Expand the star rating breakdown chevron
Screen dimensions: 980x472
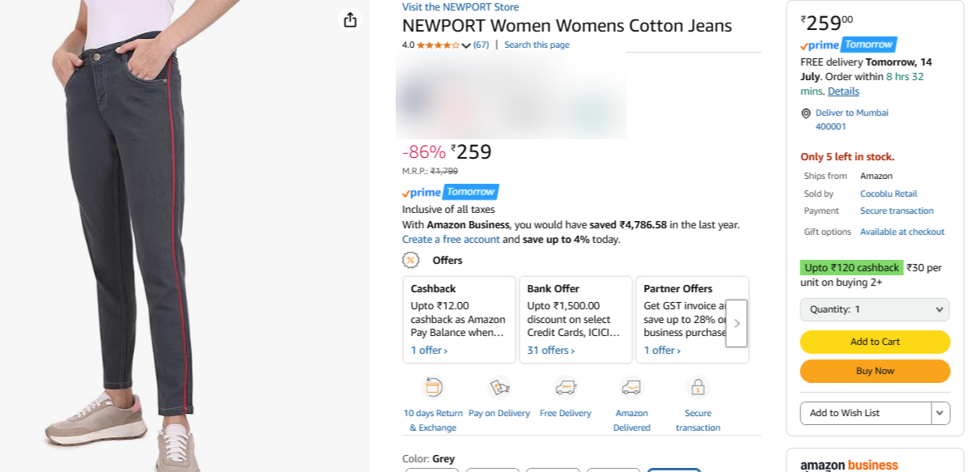click(x=466, y=45)
